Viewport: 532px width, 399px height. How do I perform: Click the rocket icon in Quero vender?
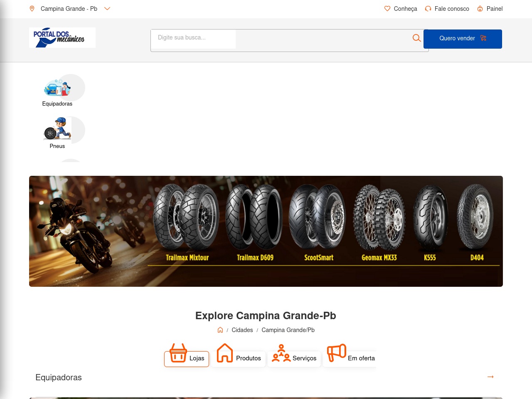[x=483, y=38]
